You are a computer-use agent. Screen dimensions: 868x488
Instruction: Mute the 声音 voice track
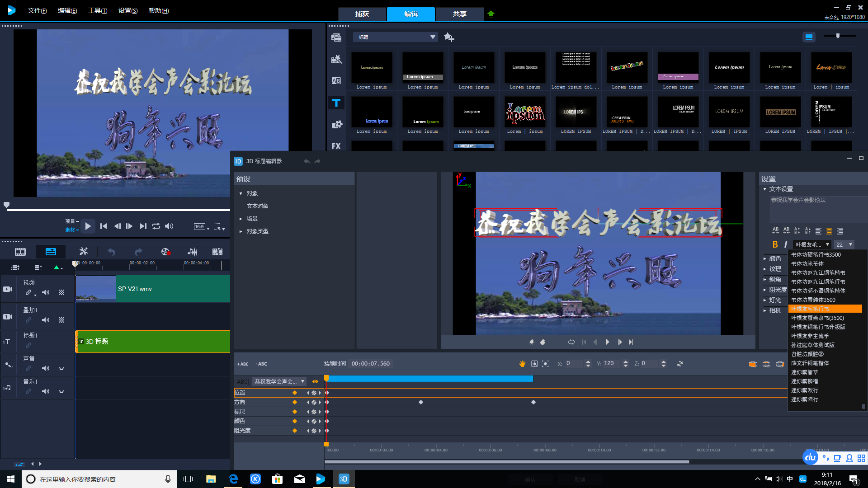click(x=46, y=369)
